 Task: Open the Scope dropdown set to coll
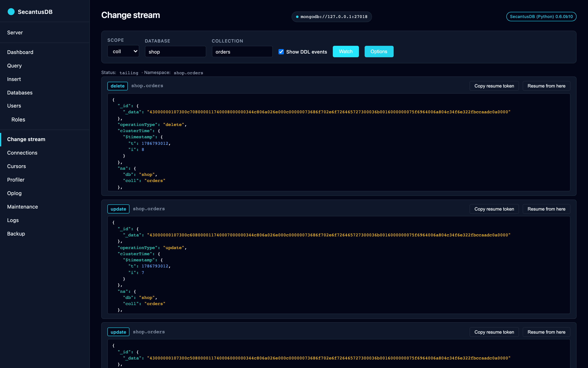pyautogui.click(x=123, y=51)
